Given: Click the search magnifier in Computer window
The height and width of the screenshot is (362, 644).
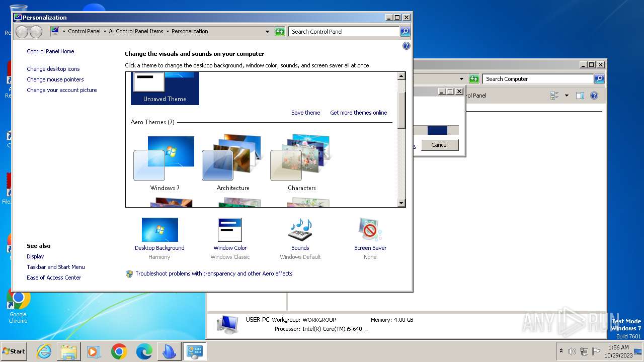Looking at the screenshot, I should tap(599, 79).
